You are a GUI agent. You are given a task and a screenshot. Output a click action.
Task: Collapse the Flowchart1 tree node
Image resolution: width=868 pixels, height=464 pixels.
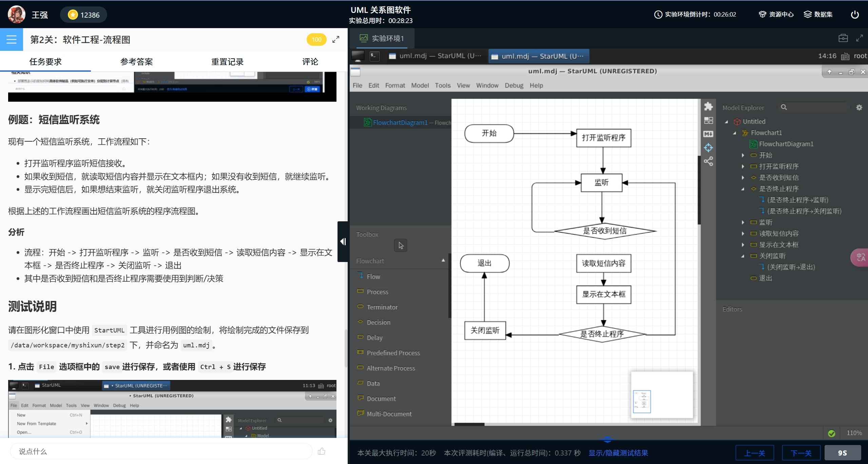pyautogui.click(x=734, y=133)
